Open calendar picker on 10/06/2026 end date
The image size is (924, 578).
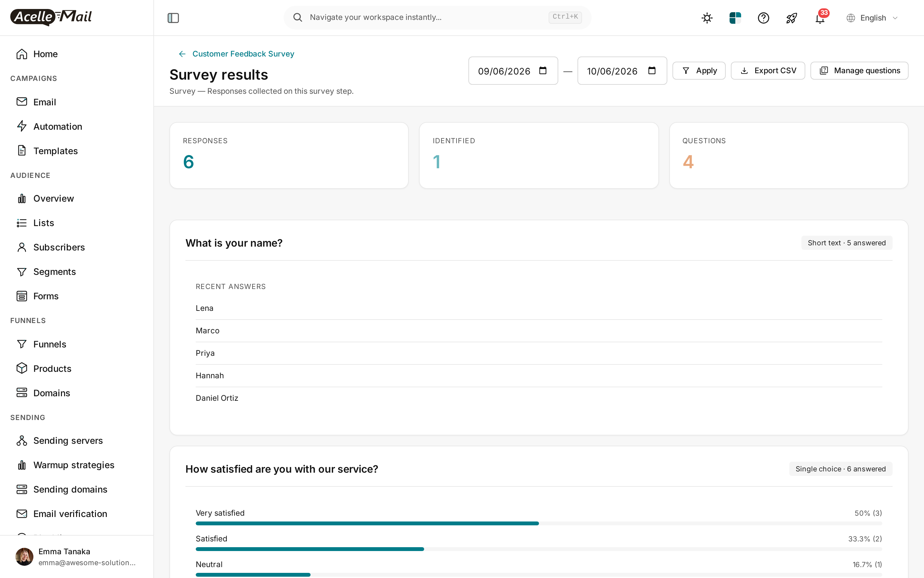tap(652, 71)
